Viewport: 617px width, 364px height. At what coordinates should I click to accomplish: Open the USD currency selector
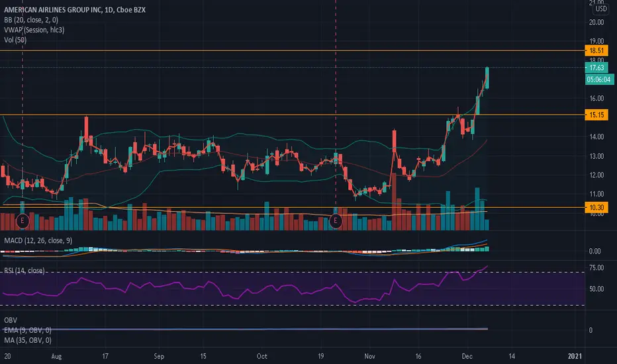(x=601, y=9)
